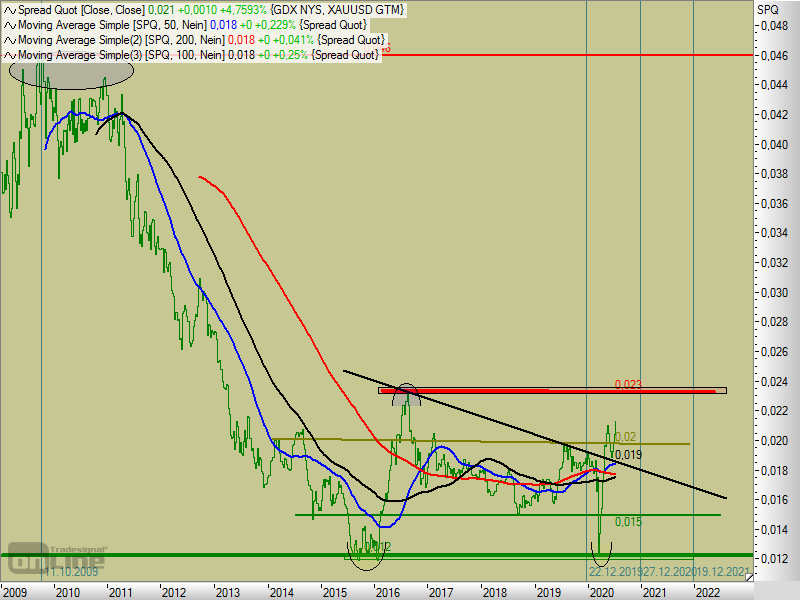Click the 0,012 value on price axis

[x=774, y=559]
